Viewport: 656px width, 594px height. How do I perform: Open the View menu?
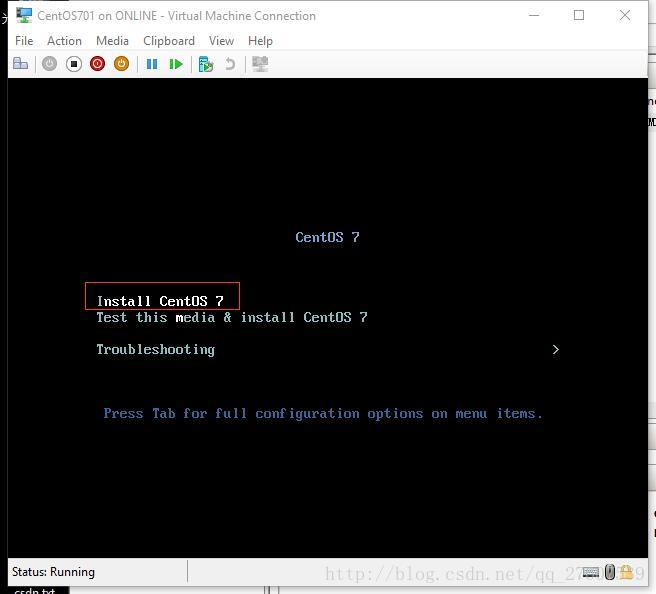click(221, 41)
